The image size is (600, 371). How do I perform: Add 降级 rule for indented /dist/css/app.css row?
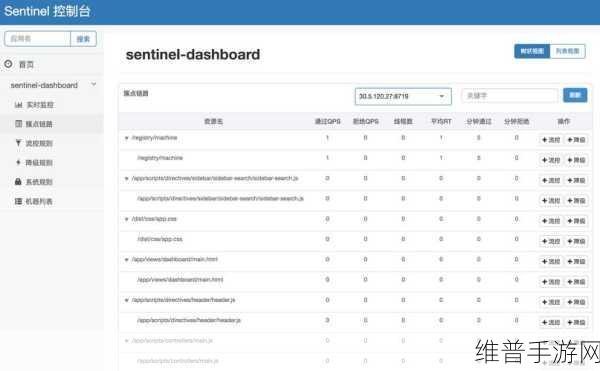[x=576, y=241]
